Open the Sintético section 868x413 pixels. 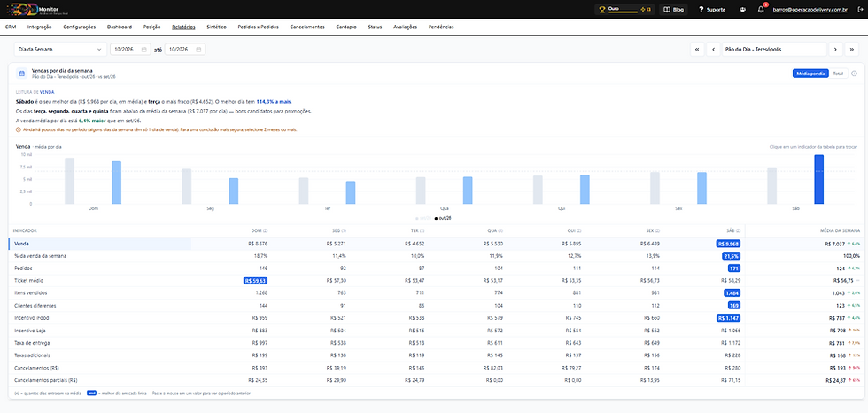click(x=216, y=27)
